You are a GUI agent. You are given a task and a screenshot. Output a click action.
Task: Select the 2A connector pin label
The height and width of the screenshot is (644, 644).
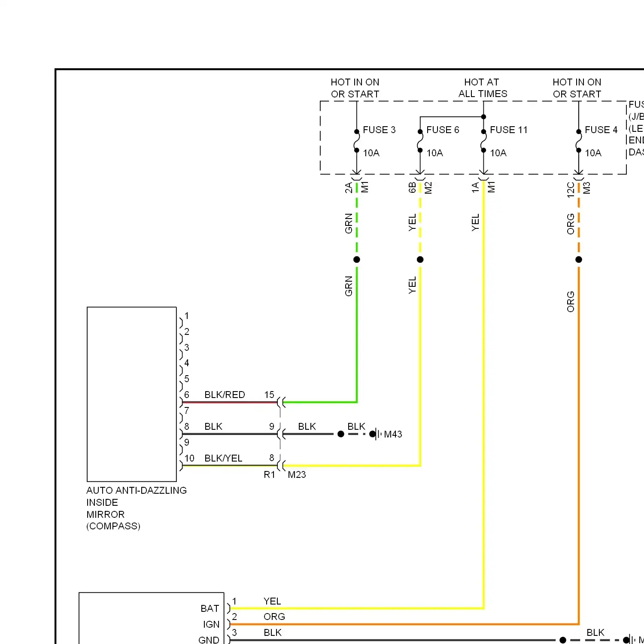[349, 188]
